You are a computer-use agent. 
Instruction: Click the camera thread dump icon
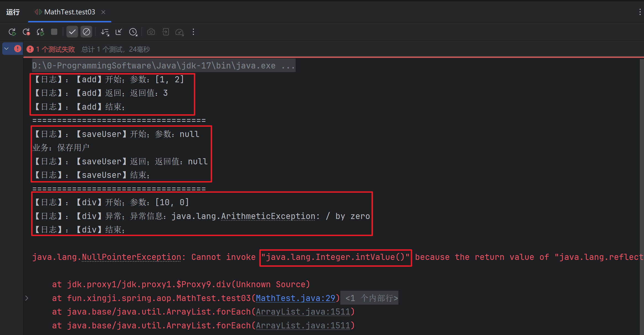(x=151, y=32)
